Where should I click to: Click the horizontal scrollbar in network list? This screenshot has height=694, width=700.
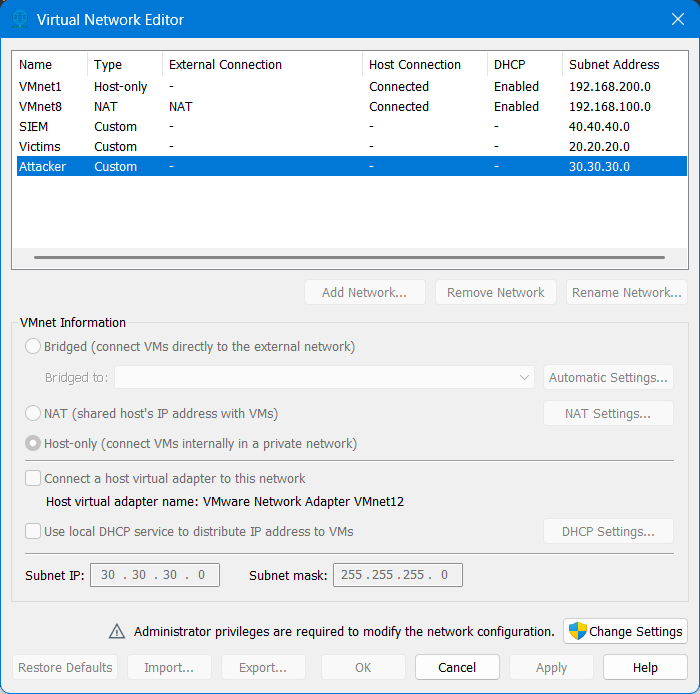[x=340, y=257]
